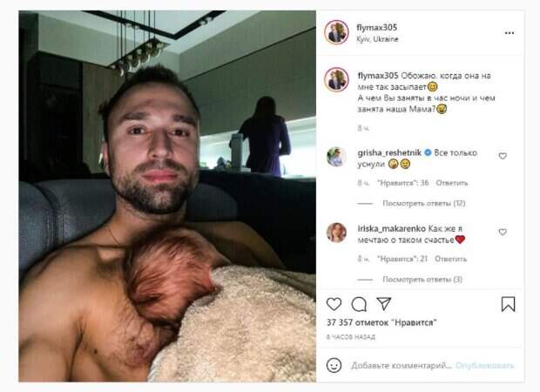Save post with the bookmark icon
This screenshot has height=392, width=540.
pos(508,304)
